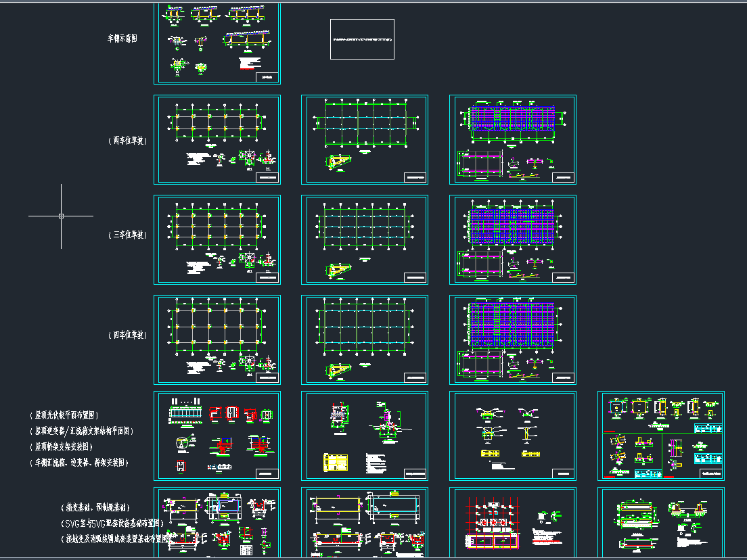The width and height of the screenshot is (747, 560).
Task: Click the four-bay carport column grid plan sheet
Action: click(217, 340)
